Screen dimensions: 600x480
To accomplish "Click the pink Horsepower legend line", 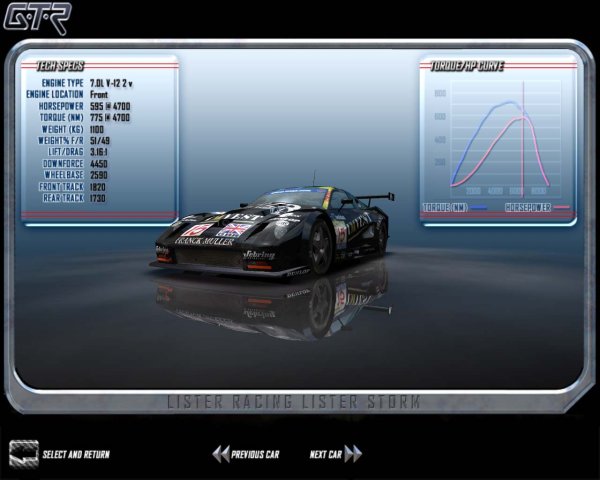I will [560, 208].
